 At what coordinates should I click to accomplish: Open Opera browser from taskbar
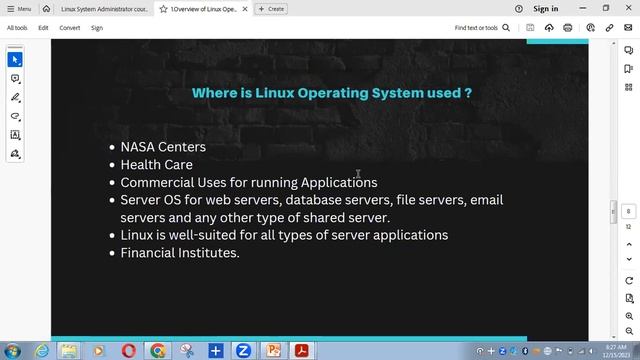coord(129,351)
